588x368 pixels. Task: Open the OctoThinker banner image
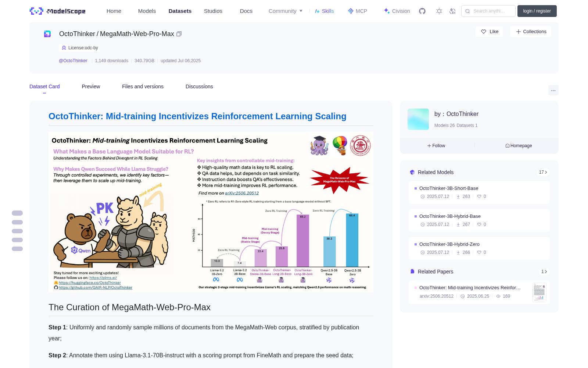(x=211, y=212)
